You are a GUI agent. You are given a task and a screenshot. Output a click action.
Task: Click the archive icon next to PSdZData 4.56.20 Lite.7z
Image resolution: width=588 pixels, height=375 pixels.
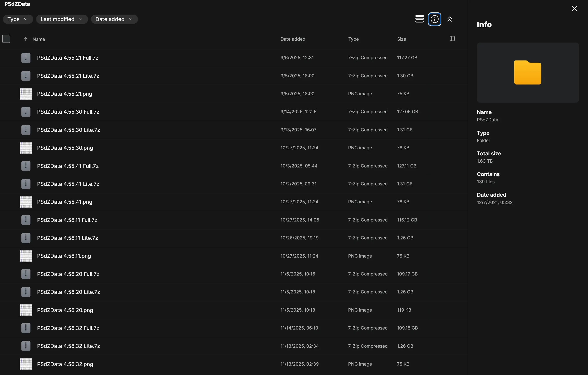25,292
